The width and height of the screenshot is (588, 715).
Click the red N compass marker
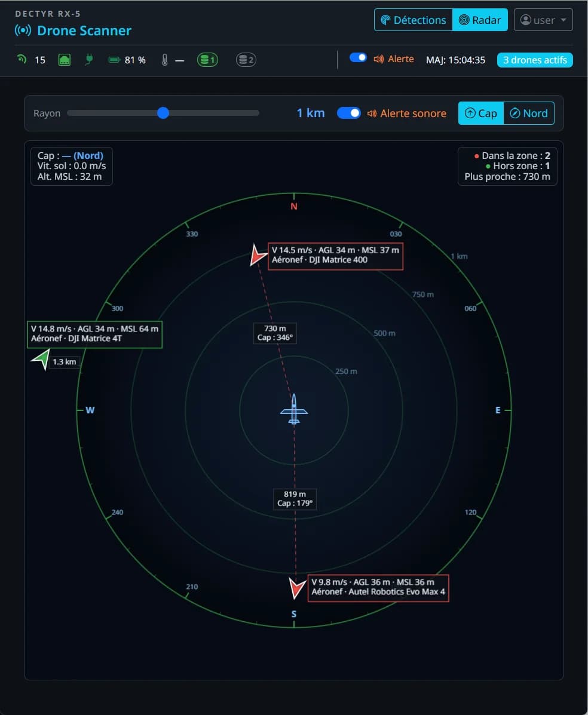(294, 207)
